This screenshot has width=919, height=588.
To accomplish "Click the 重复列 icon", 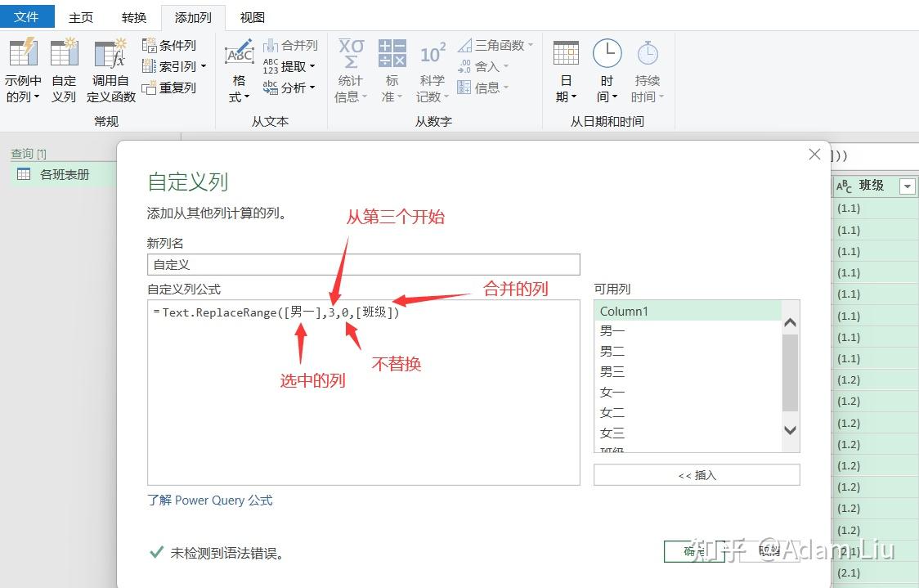I will pos(149,88).
